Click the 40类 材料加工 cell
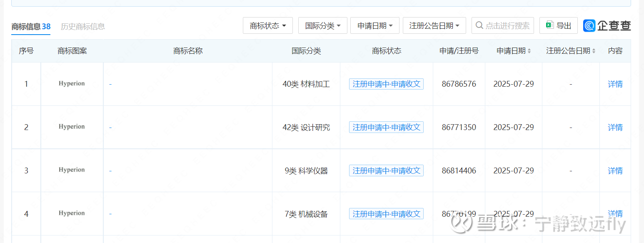The height and width of the screenshot is (243, 644). [306, 84]
